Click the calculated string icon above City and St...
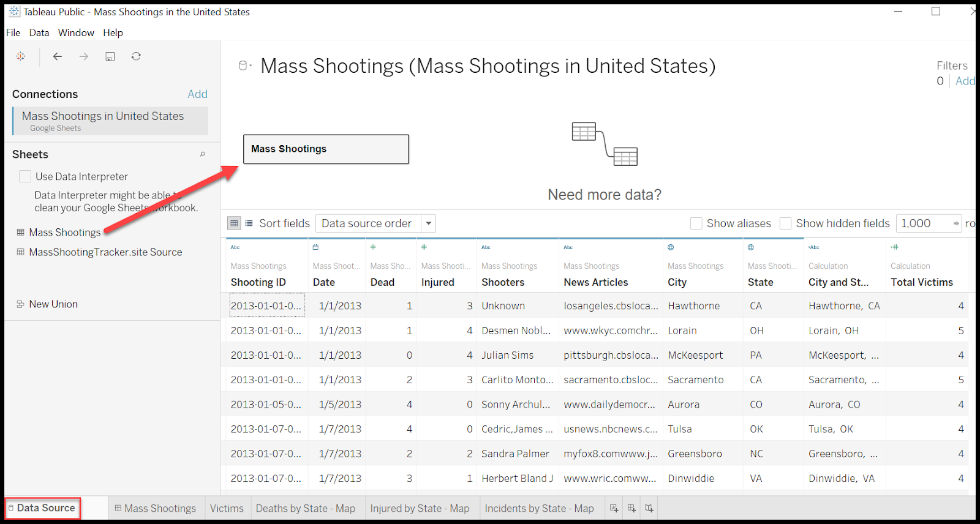The height and width of the screenshot is (524, 980). [x=814, y=247]
